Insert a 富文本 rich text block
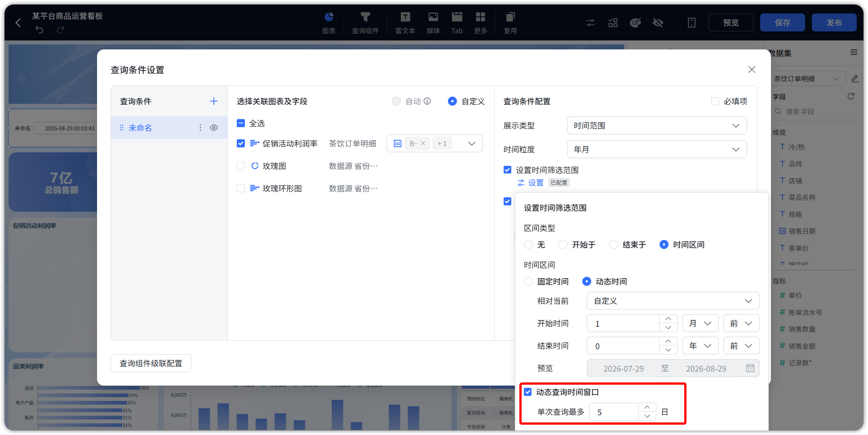 pyautogui.click(x=405, y=22)
